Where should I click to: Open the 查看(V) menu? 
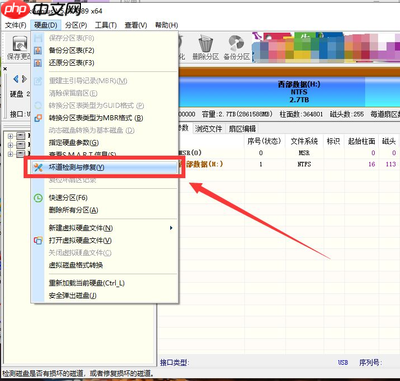136,25
